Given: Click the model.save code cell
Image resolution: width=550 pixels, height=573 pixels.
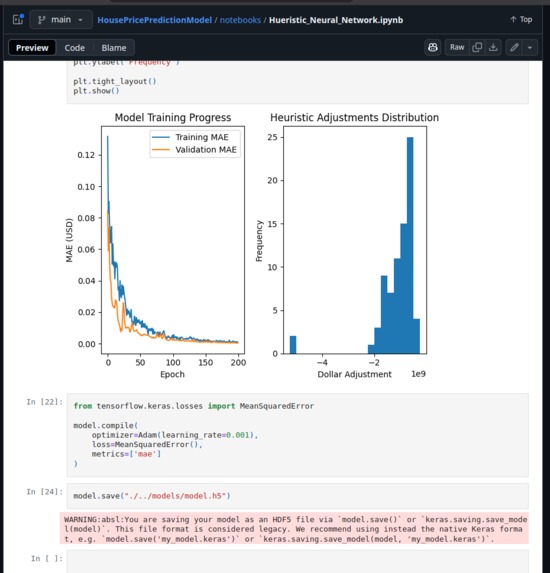Looking at the screenshot, I should point(297,496).
